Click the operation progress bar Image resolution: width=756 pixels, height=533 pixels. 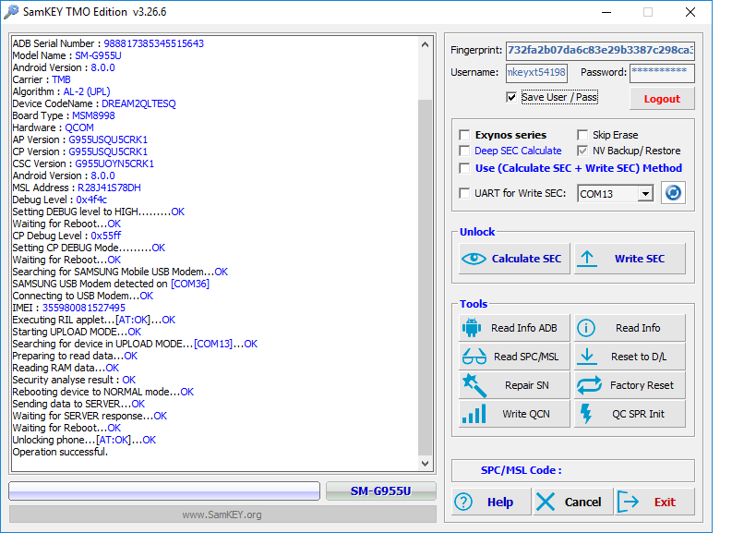pyautogui.click(x=164, y=491)
